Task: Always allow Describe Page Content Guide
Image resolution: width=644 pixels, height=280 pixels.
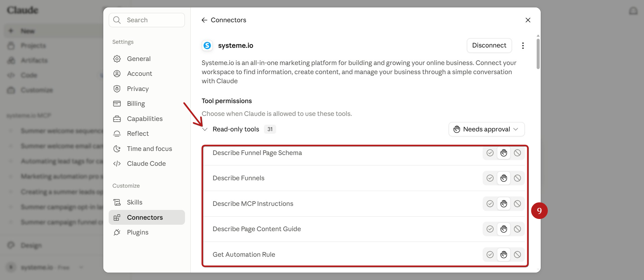Action: coord(490,229)
